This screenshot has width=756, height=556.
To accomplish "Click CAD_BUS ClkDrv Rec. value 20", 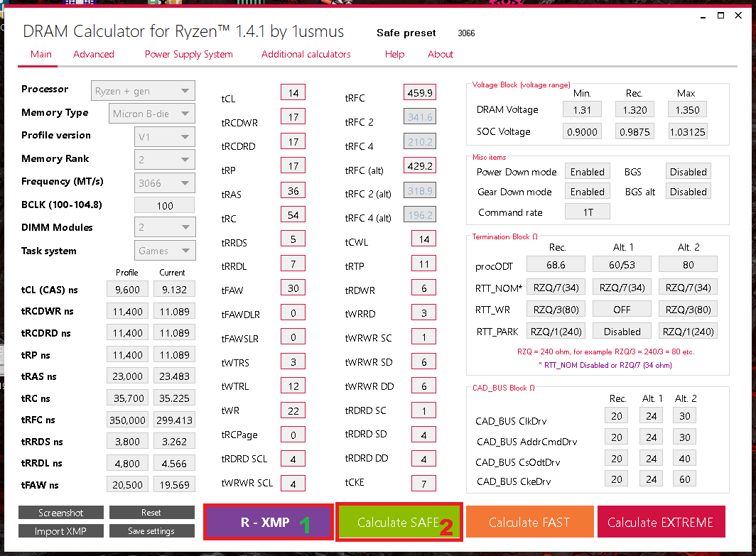I will tap(617, 416).
